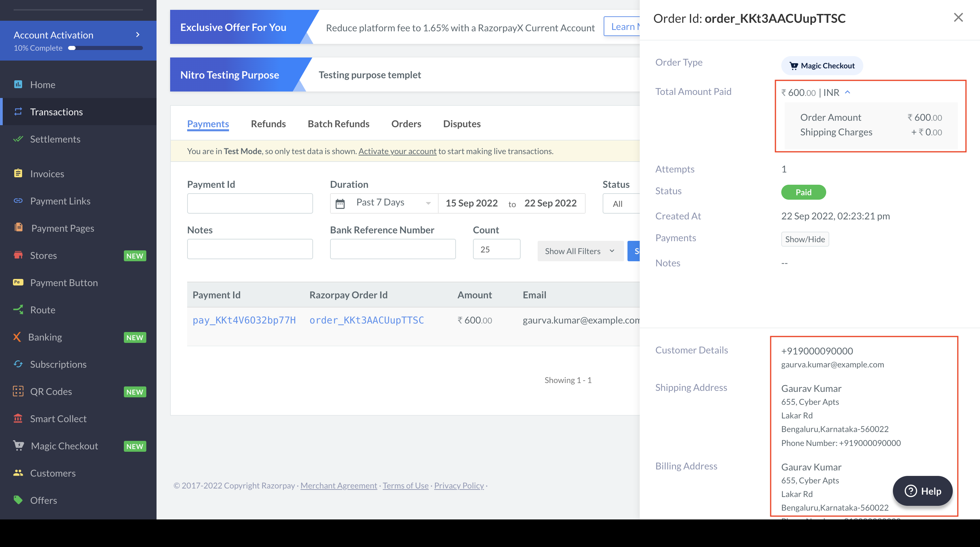Open the Orders tab
This screenshot has height=547, width=980.
coord(406,123)
